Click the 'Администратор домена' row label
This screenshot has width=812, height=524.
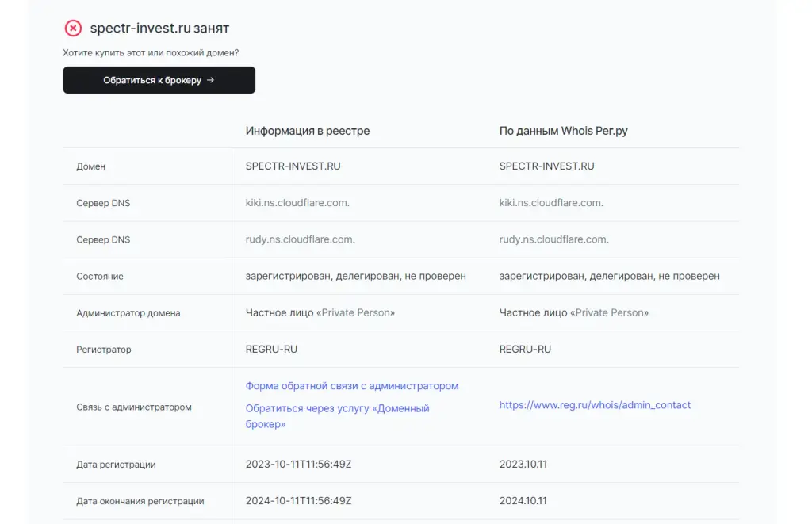(128, 313)
